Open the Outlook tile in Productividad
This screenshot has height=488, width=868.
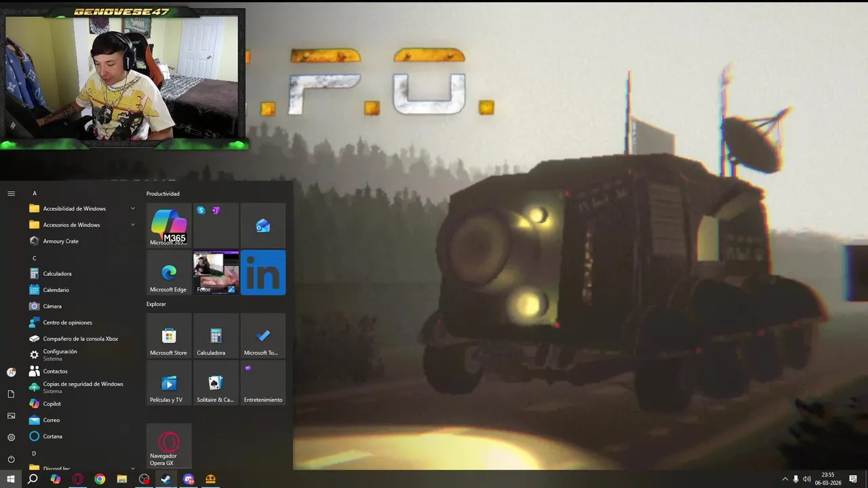[x=263, y=226]
